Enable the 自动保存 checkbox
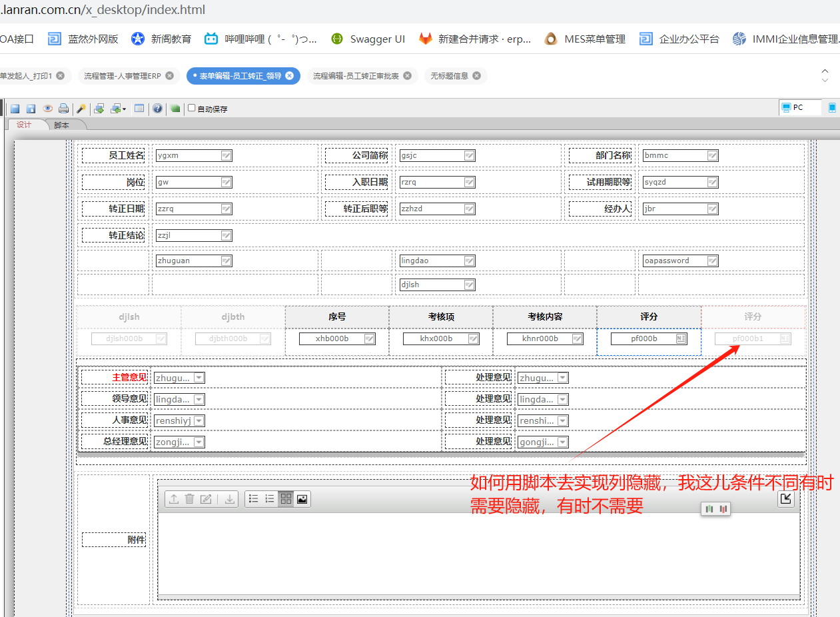The width and height of the screenshot is (840, 617). pos(192,108)
